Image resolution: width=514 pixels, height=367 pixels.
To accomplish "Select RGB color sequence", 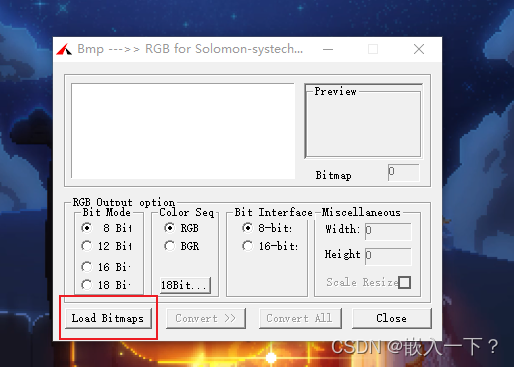I will coord(169,228).
